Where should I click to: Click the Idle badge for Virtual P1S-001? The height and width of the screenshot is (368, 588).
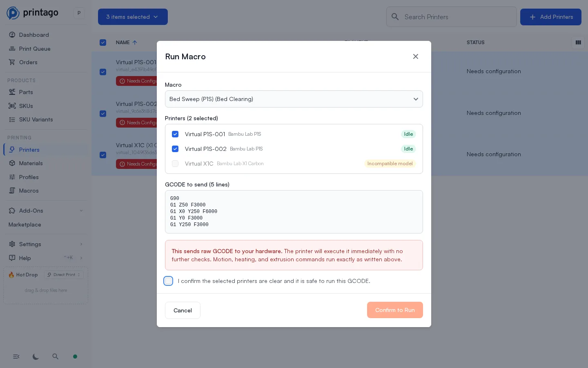tap(408, 134)
